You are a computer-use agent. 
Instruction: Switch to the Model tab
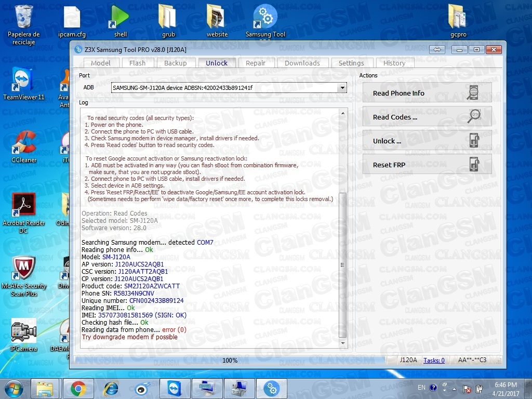coord(101,63)
